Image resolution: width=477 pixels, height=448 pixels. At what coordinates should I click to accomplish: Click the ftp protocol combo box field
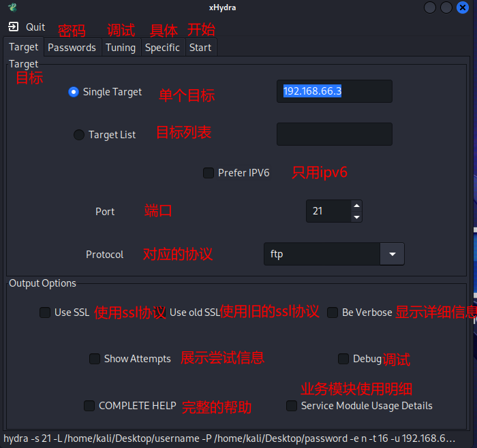click(321, 254)
